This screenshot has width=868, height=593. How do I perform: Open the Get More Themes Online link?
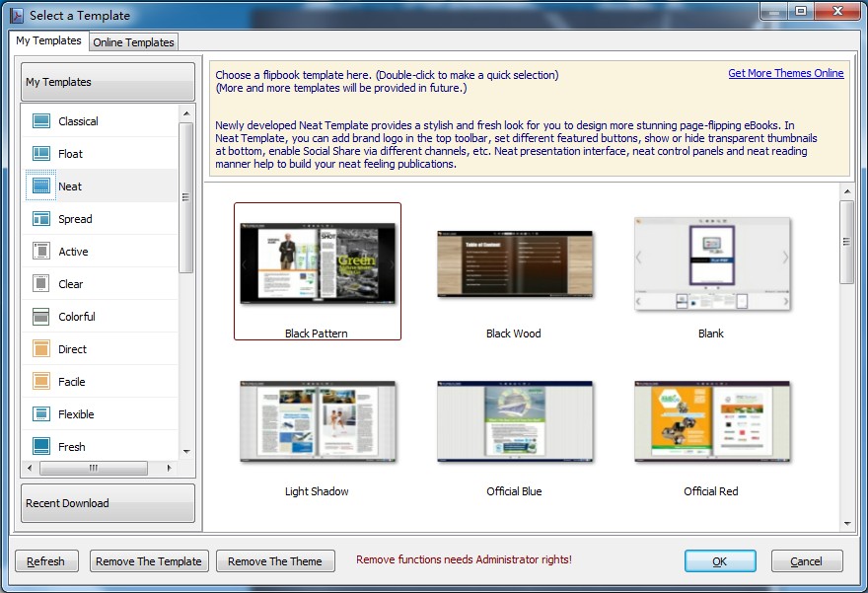785,73
